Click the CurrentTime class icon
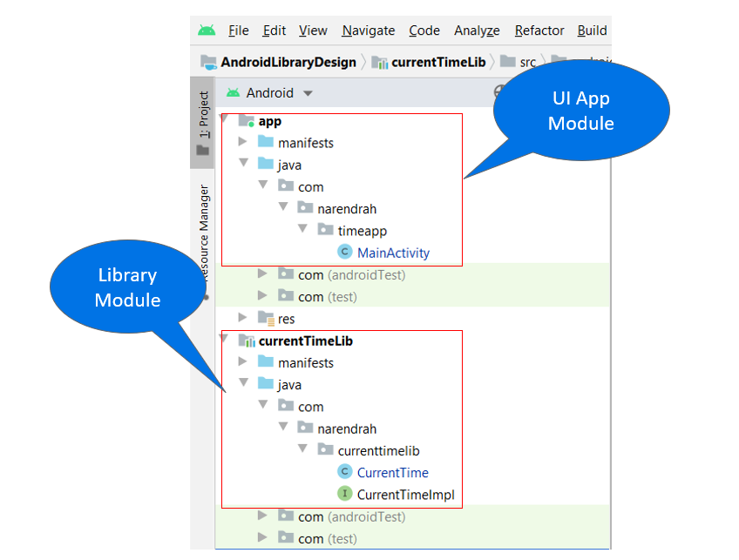Image resolution: width=739 pixels, height=560 pixels. 346,472
